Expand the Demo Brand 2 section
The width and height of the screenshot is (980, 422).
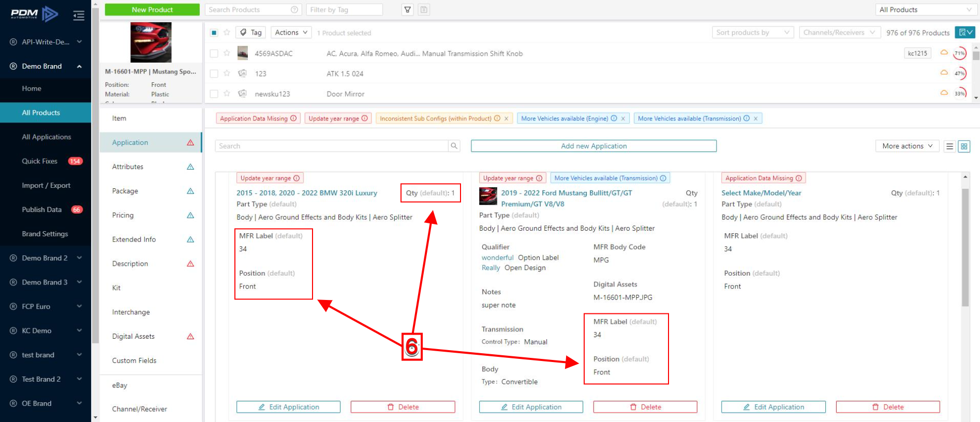pos(79,258)
